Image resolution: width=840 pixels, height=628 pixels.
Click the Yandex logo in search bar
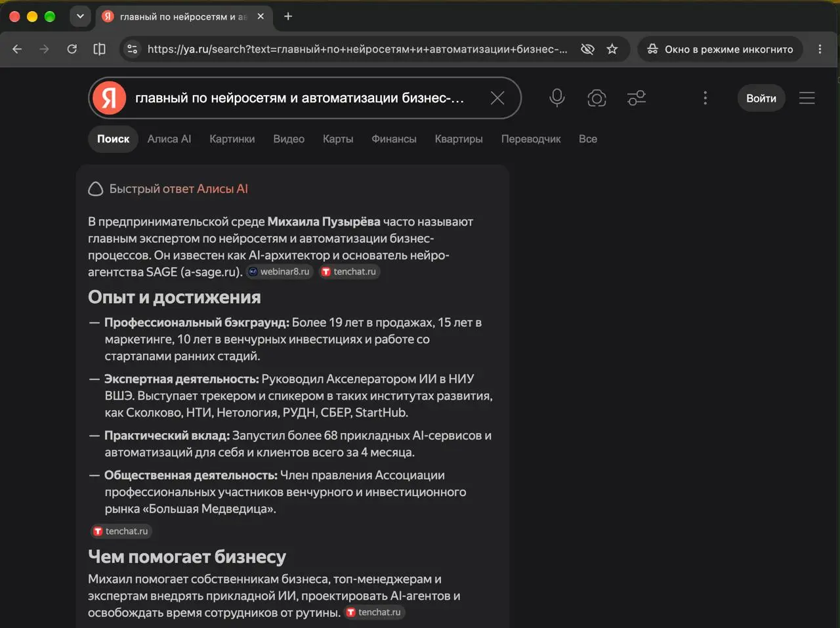click(x=109, y=98)
